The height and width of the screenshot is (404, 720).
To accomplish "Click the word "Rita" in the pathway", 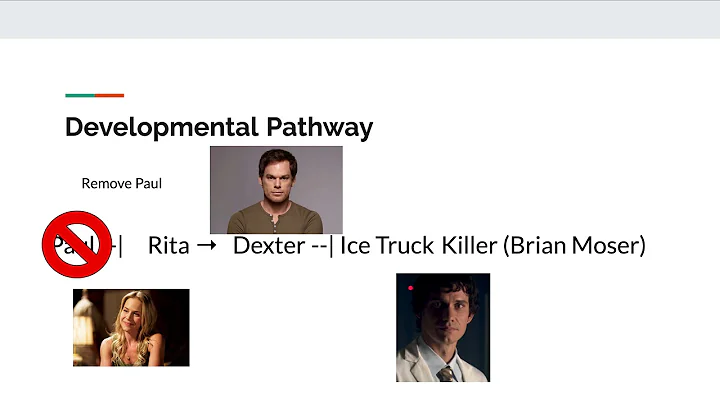I will pos(168,245).
